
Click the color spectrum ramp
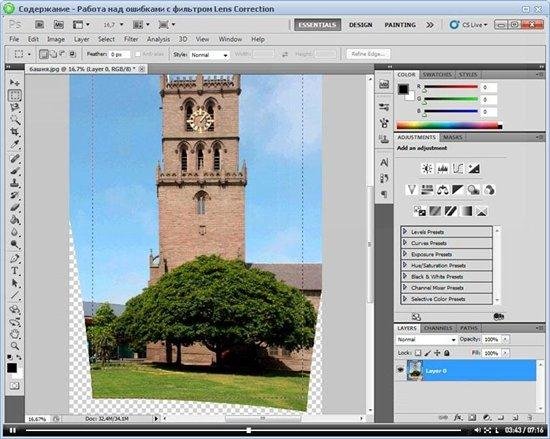449,125
